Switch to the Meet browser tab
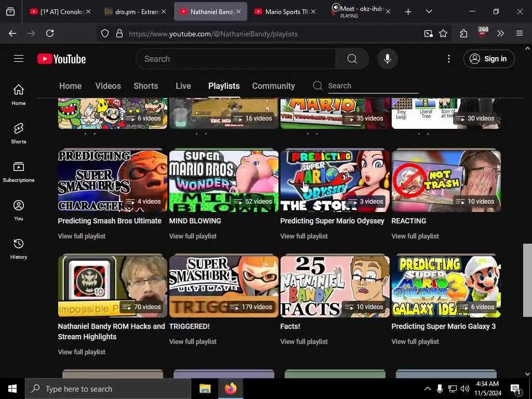 click(361, 11)
